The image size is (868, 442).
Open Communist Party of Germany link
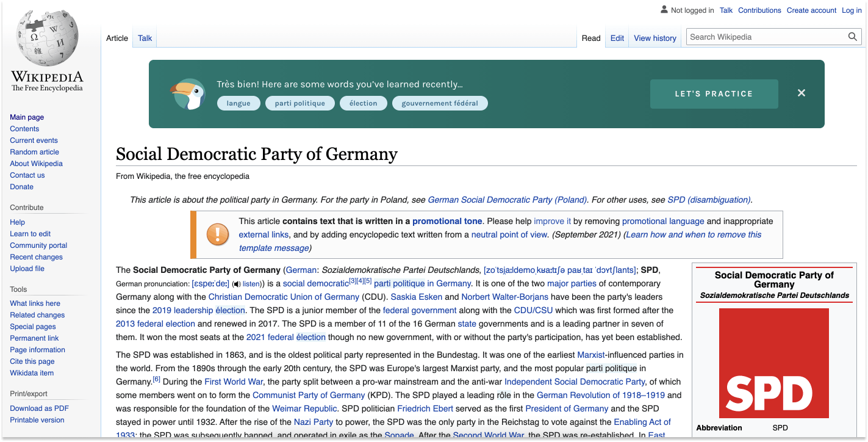coord(309,395)
